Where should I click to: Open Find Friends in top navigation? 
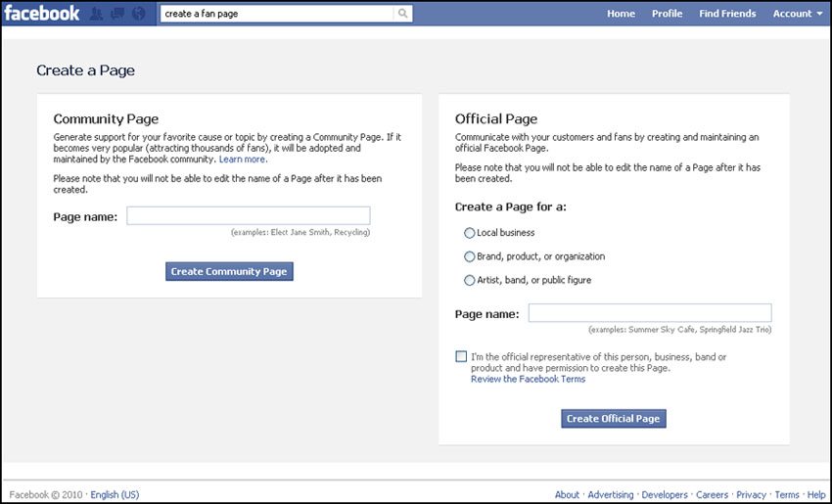coord(727,14)
